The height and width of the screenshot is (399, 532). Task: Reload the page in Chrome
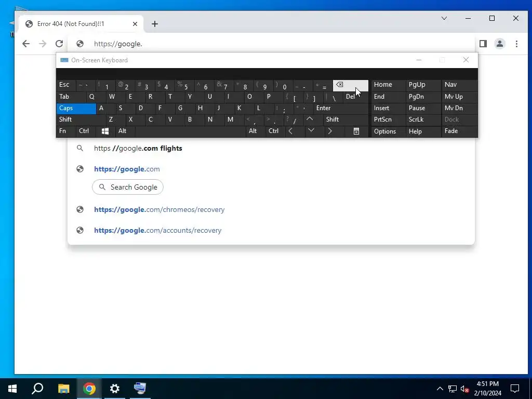[59, 44]
